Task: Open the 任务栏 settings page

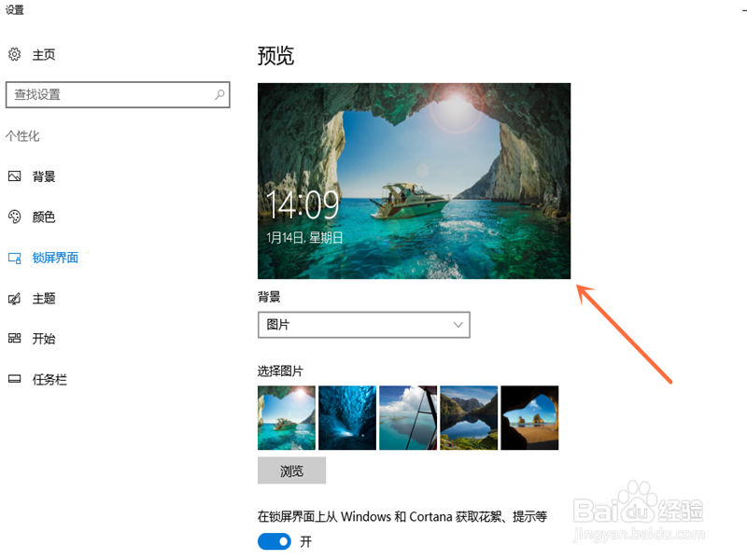Action: click(49, 380)
